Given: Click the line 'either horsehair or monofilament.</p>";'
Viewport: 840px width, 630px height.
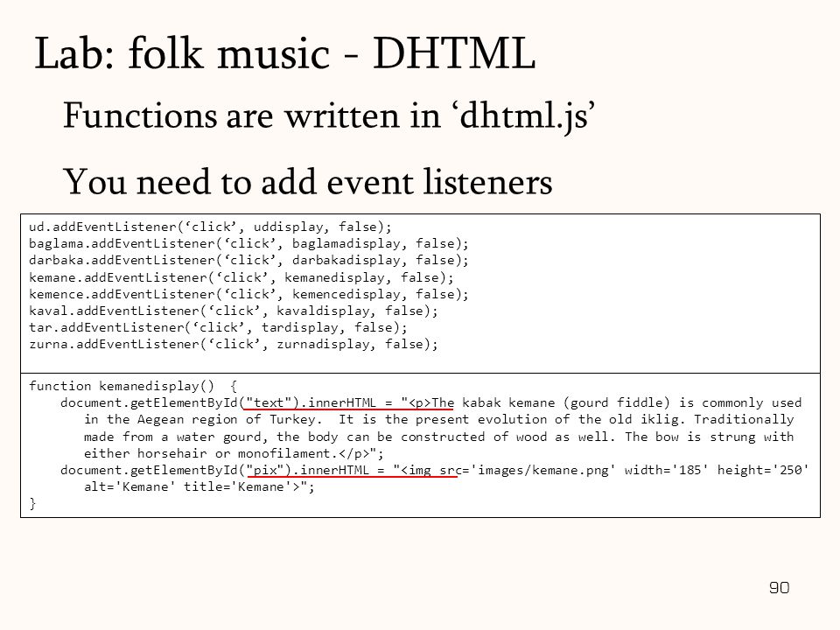Looking at the screenshot, I should 234,454.
